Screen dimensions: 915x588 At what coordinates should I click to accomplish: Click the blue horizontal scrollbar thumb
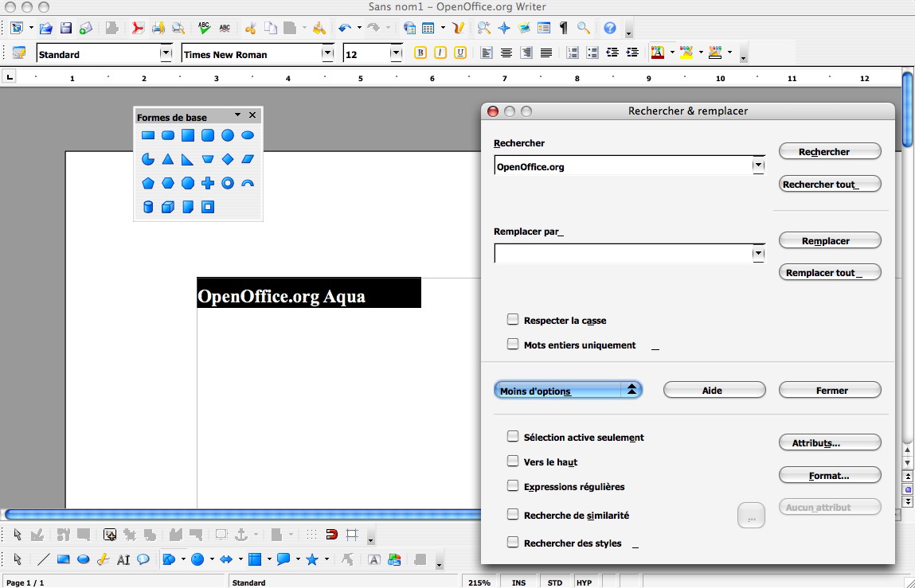pos(243,515)
